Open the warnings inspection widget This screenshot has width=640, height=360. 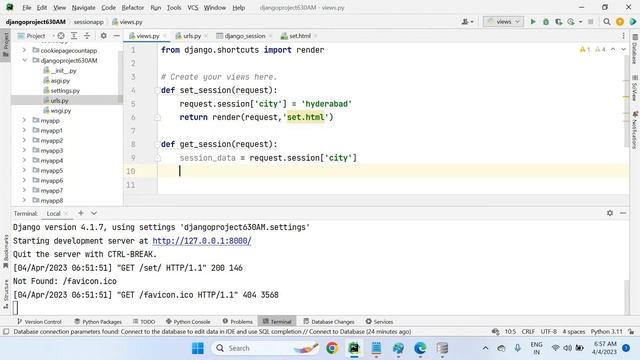click(592, 49)
